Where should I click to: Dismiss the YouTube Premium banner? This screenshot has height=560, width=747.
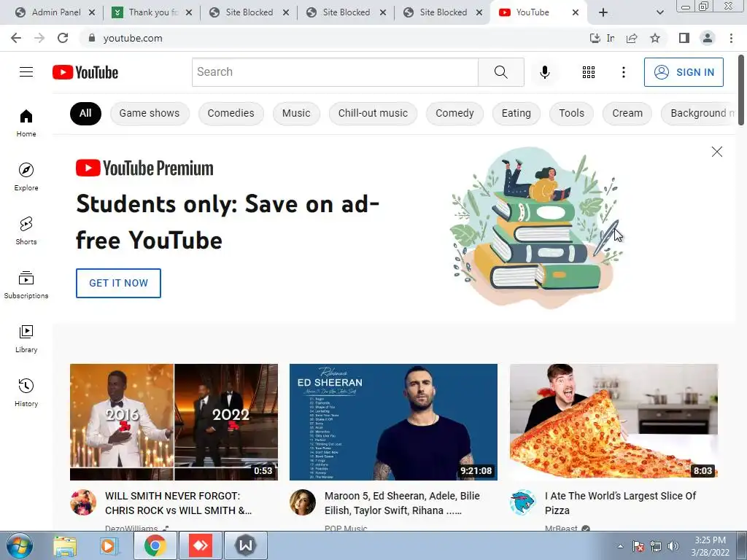click(716, 152)
